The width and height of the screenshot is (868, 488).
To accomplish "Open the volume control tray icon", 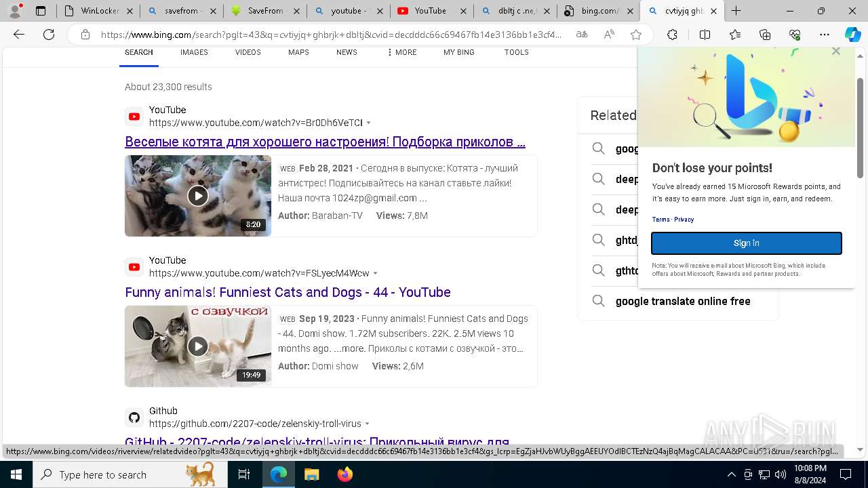I will pyautogui.click(x=781, y=474).
